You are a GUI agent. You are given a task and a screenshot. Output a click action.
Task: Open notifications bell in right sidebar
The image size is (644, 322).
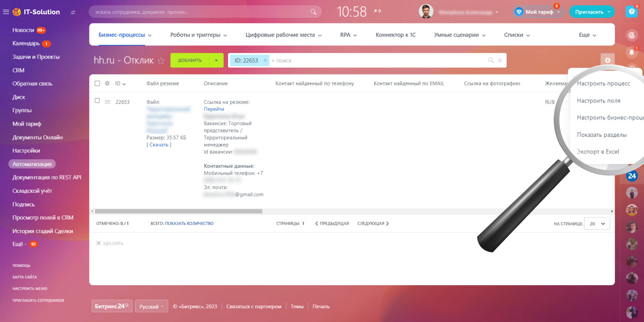click(631, 52)
